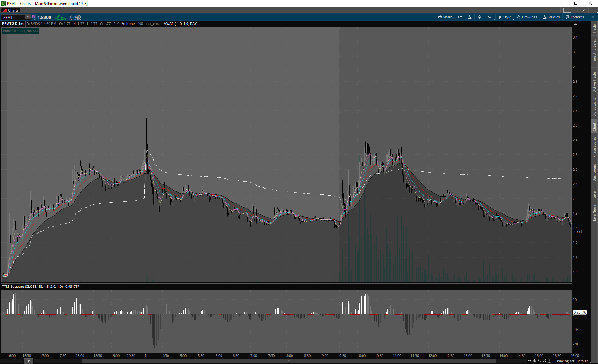598x364 pixels.
Task: Open chart settings gear icon
Action: 479,17
